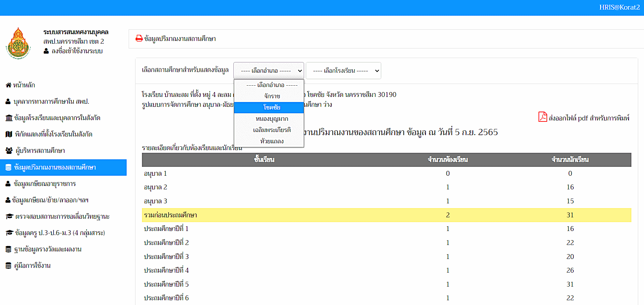Click ส่งออกไฟล์ pdf สำหรับการพิมพ์ link
The width and height of the screenshot is (644, 305).
[589, 118]
